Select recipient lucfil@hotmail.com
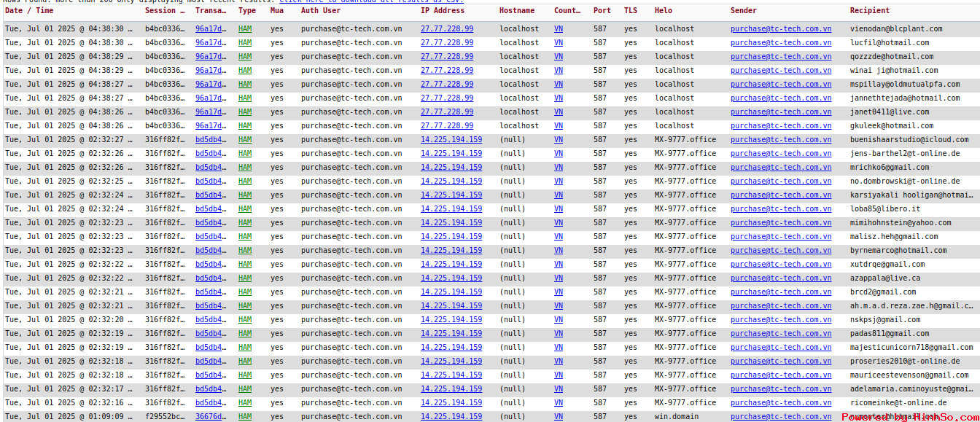 (890, 43)
